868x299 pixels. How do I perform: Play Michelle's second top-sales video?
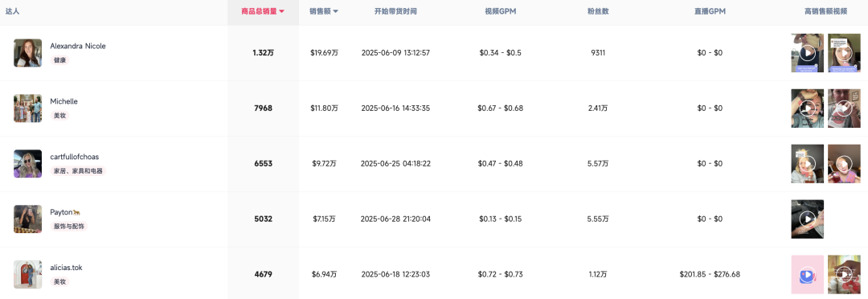point(844,108)
